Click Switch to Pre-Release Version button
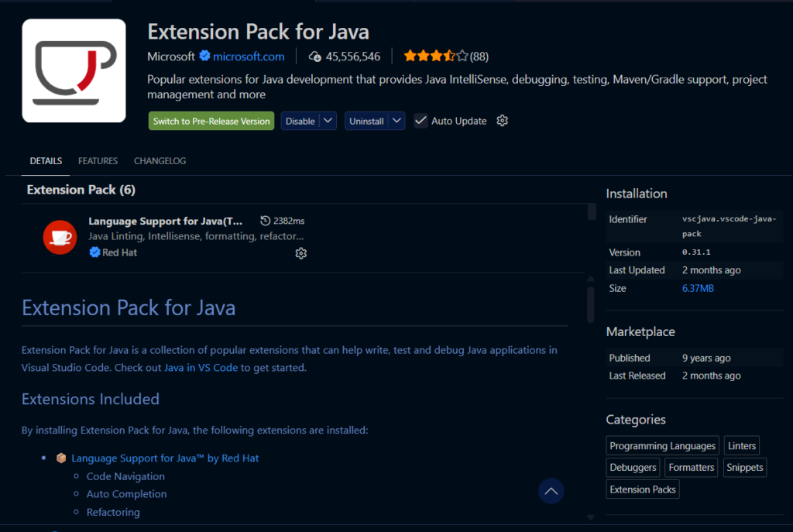Image resolution: width=793 pixels, height=532 pixels. 211,121
